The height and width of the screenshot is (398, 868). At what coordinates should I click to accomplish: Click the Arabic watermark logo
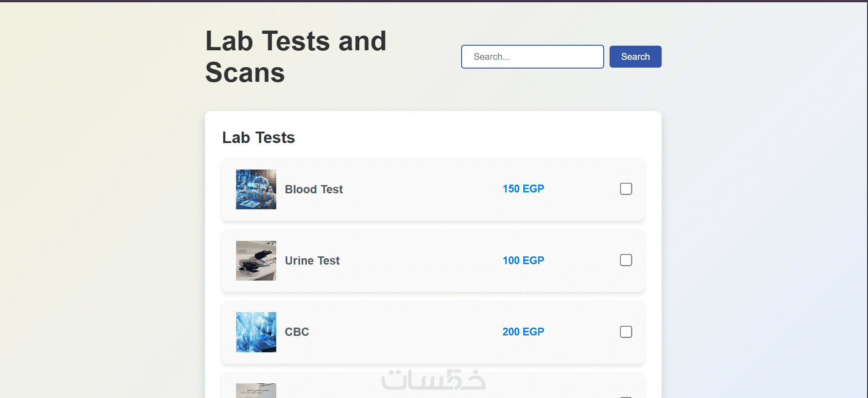pyautogui.click(x=433, y=380)
